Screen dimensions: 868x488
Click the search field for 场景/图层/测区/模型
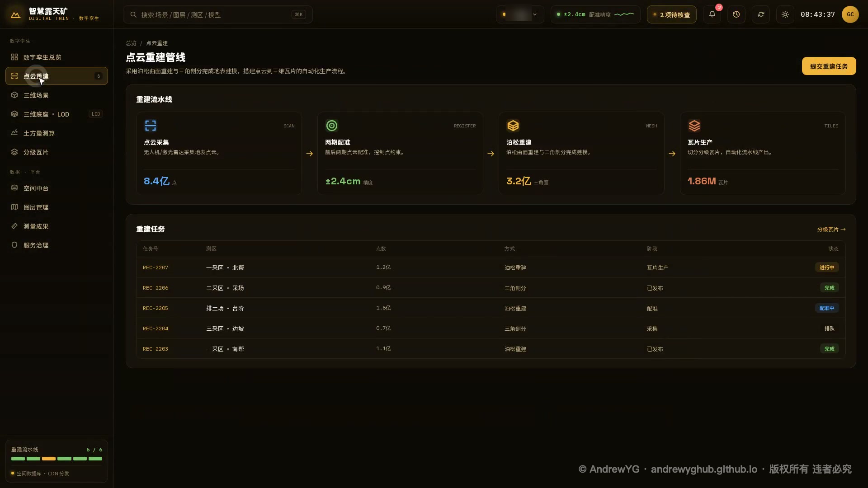pos(217,14)
